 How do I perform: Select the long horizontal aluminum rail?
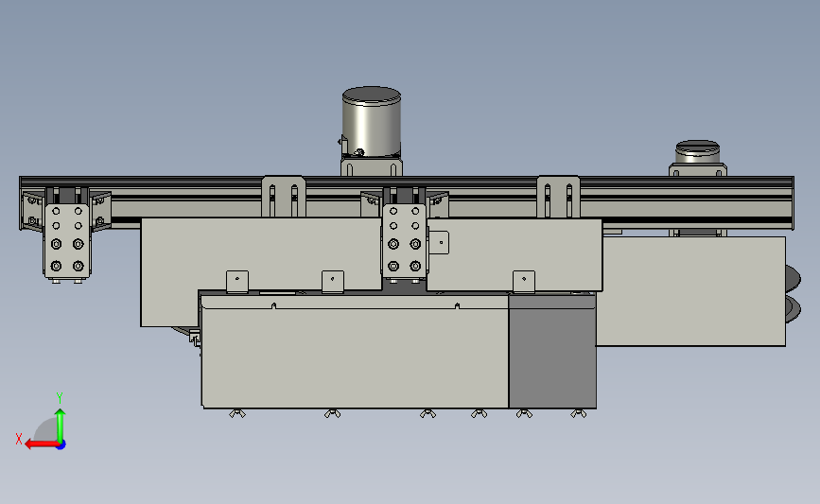pyautogui.click(x=407, y=201)
